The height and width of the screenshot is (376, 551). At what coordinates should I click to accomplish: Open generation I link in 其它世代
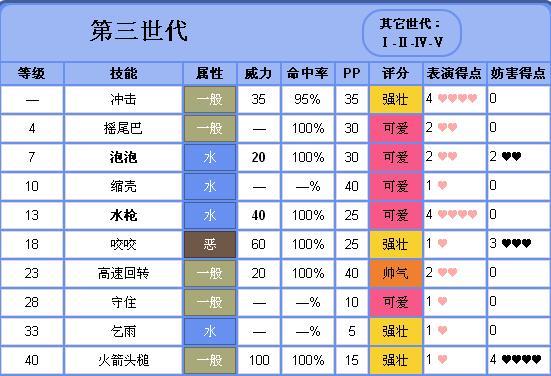385,43
